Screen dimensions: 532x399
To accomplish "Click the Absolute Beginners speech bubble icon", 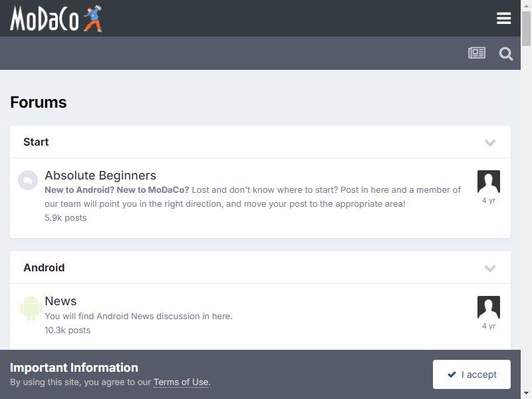I will [28, 180].
